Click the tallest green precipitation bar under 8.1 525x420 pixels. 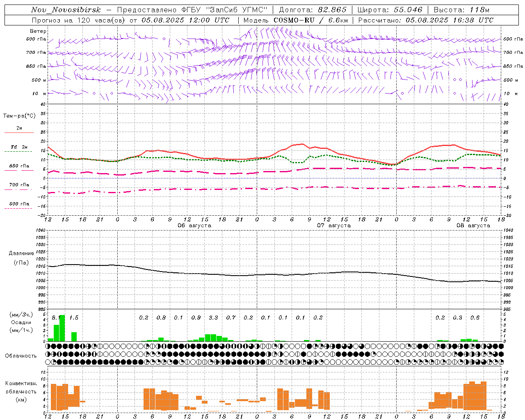[62, 328]
